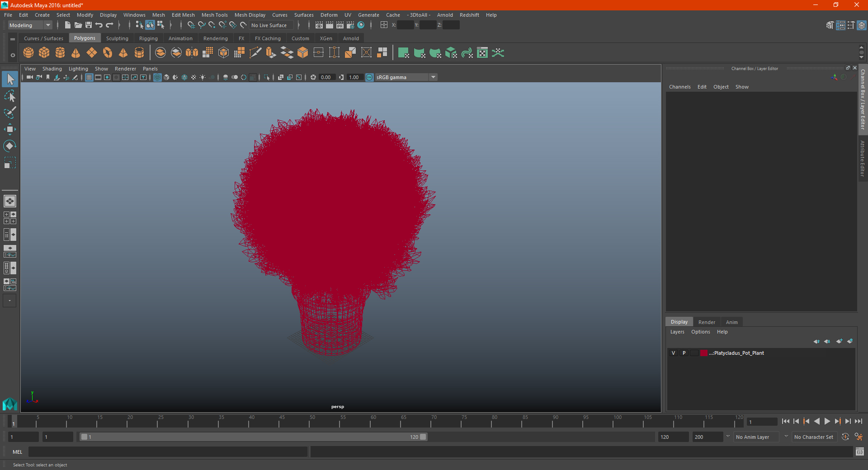Switch to the Render layer tab
This screenshot has width=868, height=470.
coord(707,322)
